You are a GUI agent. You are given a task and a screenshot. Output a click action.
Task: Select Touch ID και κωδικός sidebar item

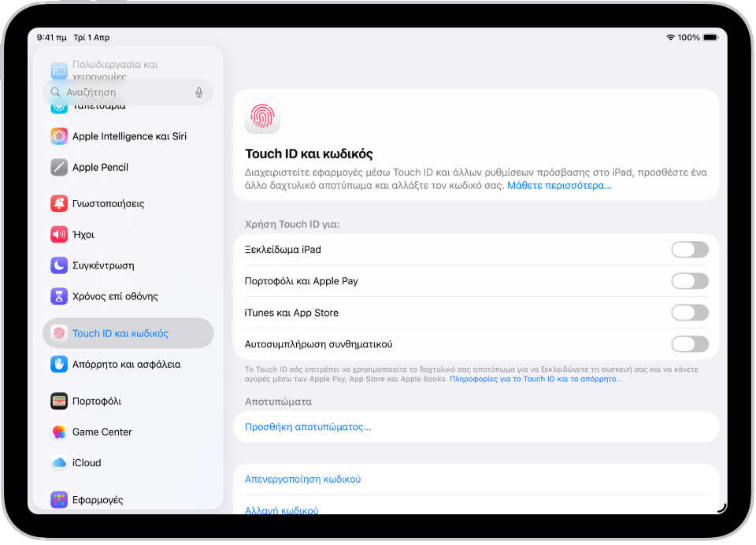(x=128, y=333)
